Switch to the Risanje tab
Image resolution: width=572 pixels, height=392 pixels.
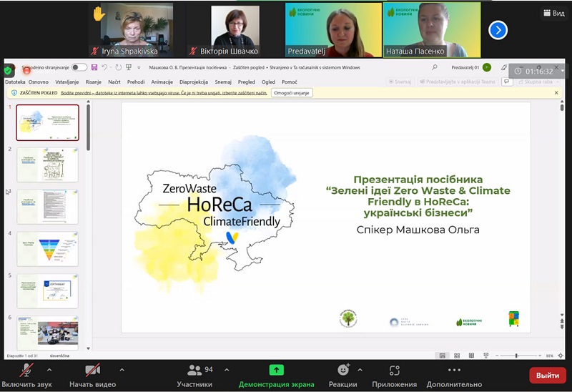click(x=94, y=82)
